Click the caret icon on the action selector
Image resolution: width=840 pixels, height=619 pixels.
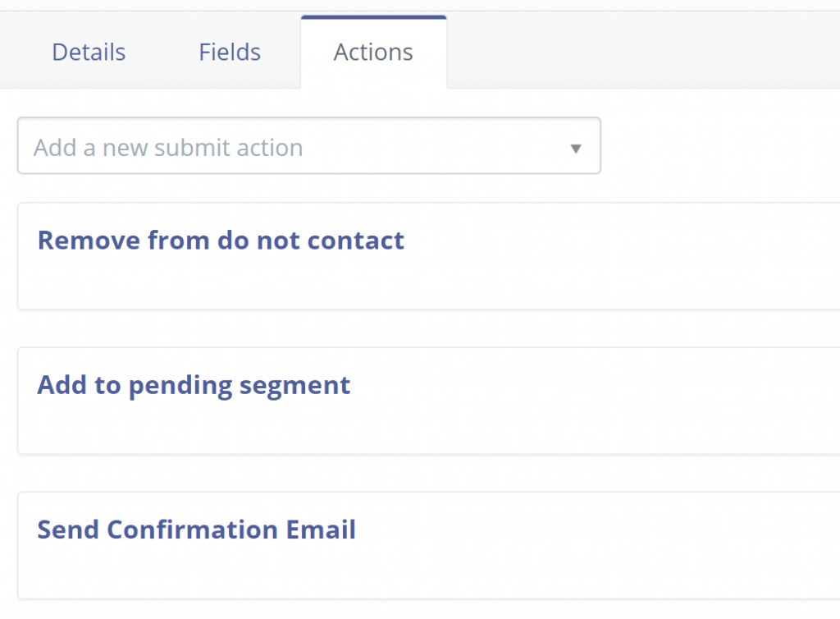click(x=575, y=146)
